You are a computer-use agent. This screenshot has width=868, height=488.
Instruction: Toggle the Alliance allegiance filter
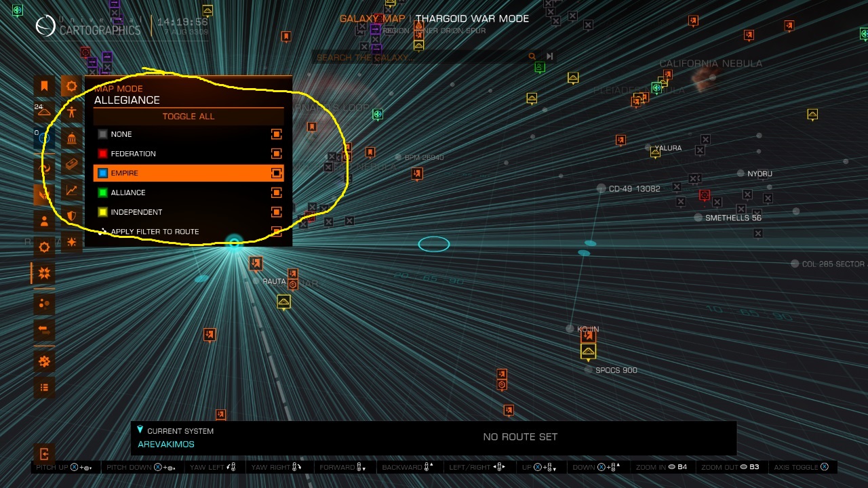[276, 192]
